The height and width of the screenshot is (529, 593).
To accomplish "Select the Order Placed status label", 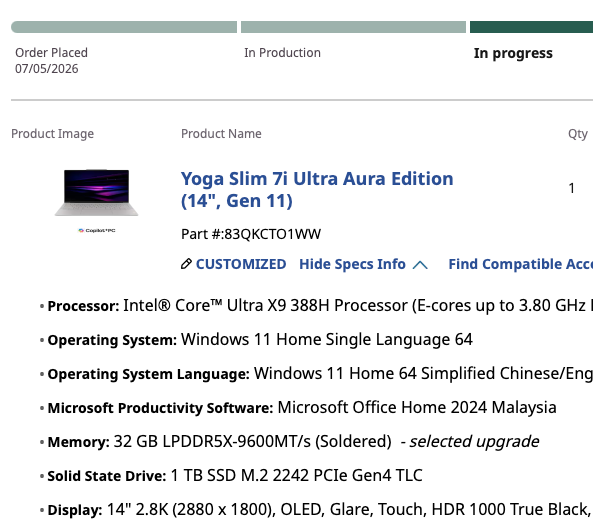I will (51, 53).
